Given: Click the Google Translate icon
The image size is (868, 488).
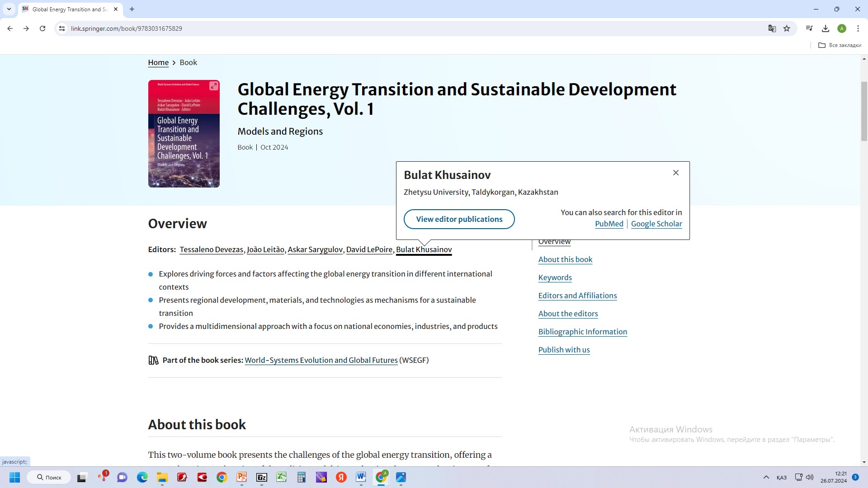Looking at the screenshot, I should point(772,28).
